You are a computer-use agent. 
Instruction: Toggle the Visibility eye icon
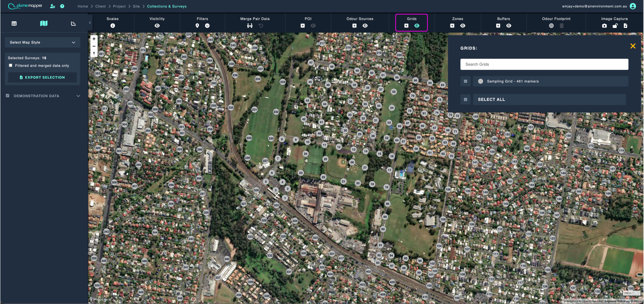point(157,26)
